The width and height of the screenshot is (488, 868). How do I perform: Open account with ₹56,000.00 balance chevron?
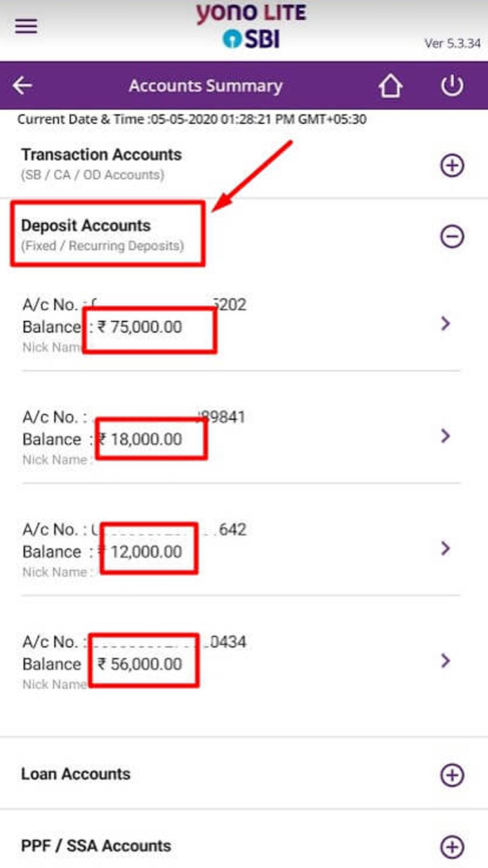coord(445,660)
